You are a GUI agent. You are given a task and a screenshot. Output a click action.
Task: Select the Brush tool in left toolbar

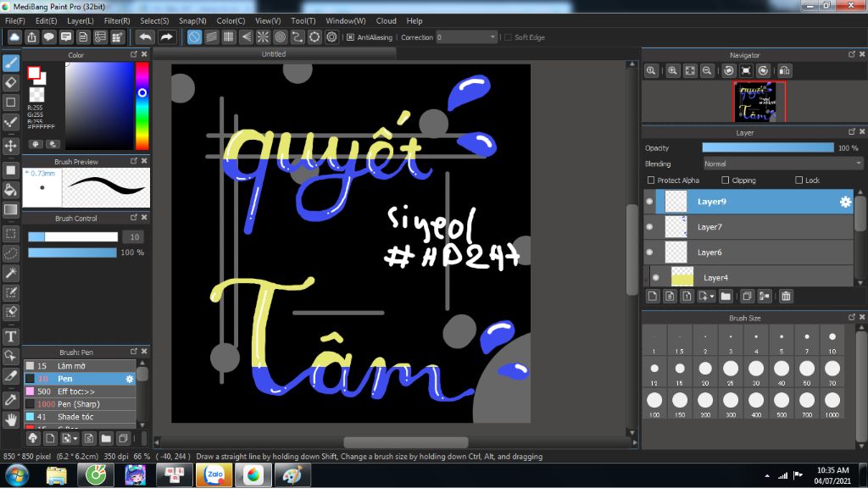pyautogui.click(x=10, y=63)
